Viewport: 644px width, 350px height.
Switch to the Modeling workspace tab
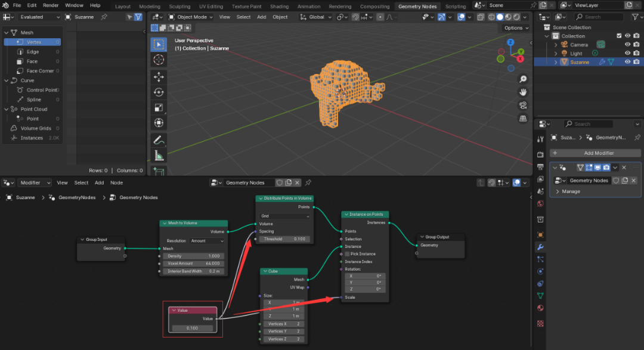point(150,6)
